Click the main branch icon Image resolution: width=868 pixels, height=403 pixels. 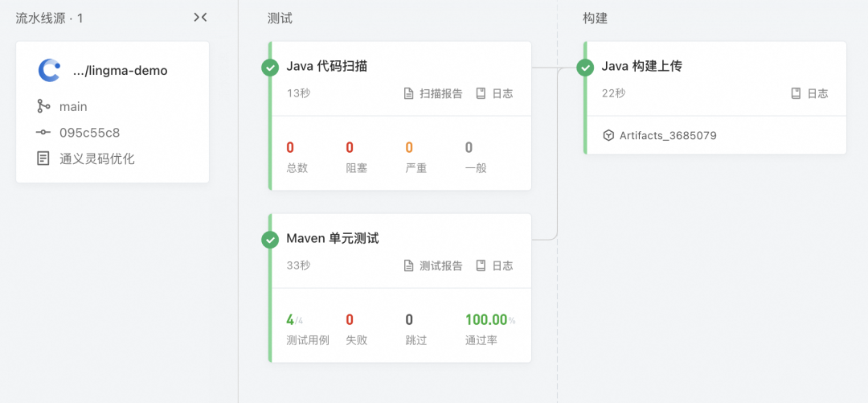43,106
